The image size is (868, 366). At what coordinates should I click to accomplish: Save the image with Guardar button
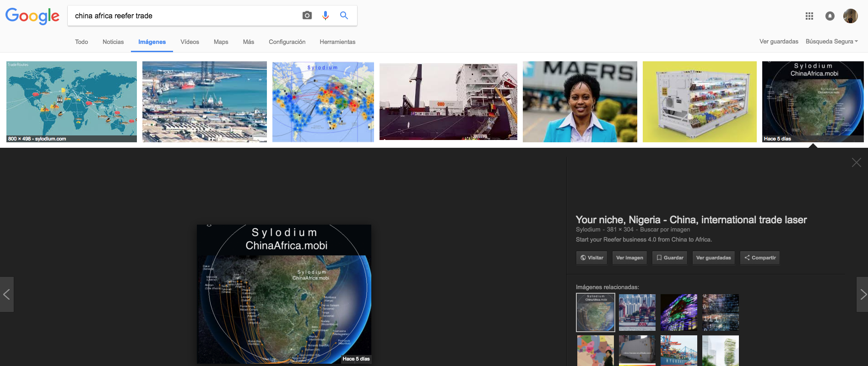click(670, 258)
